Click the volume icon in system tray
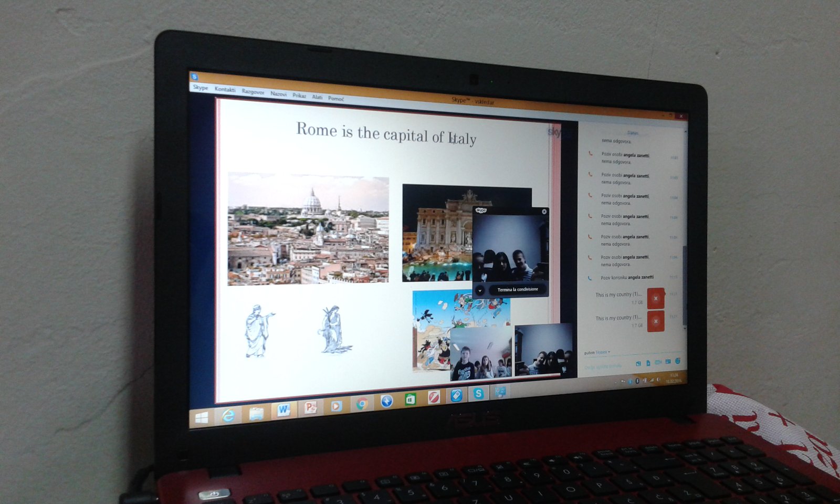 point(658,379)
